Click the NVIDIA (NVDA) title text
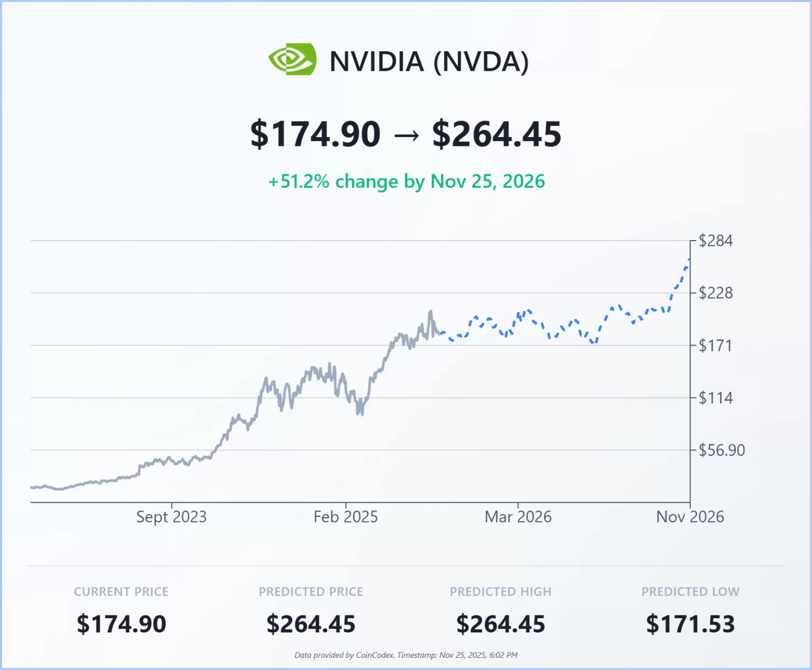Image resolution: width=812 pixels, height=670 pixels. 429,62
